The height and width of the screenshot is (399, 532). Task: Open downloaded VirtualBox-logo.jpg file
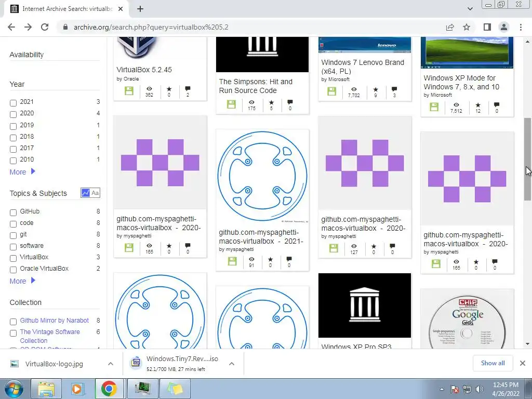click(54, 364)
